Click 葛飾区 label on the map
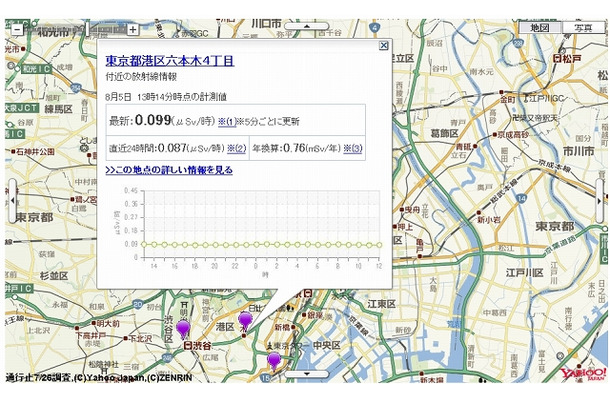Image resolution: width=610 pixels, height=400 pixels. [x=444, y=133]
